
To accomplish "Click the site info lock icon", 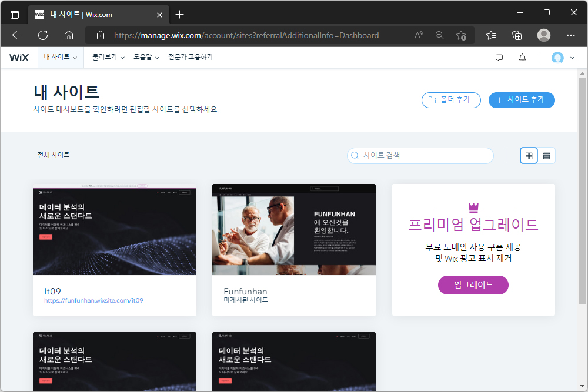I will point(101,35).
